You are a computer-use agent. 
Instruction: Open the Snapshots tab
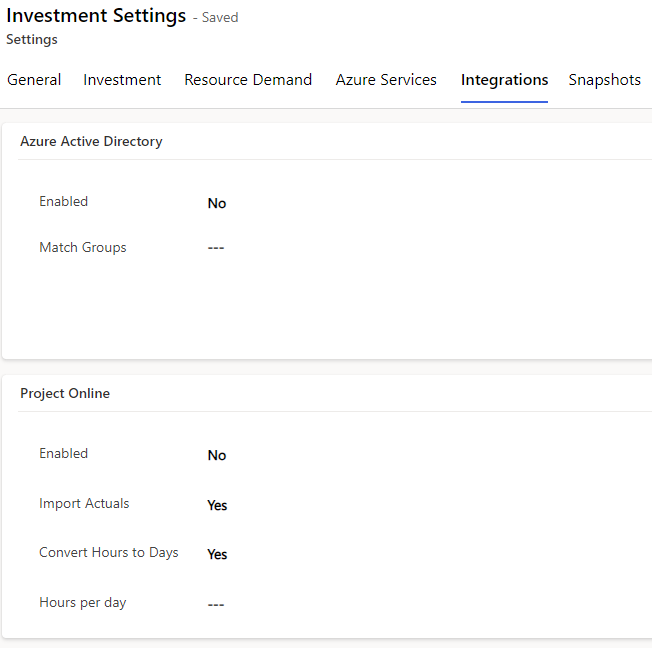(x=605, y=79)
